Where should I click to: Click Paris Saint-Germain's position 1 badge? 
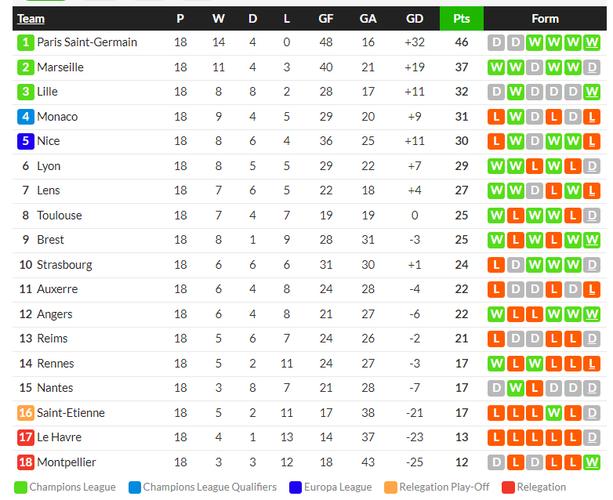[25, 42]
